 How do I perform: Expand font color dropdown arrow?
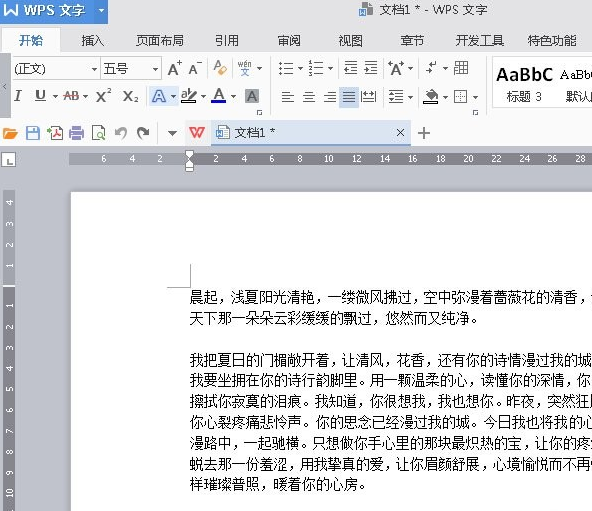click(x=233, y=97)
